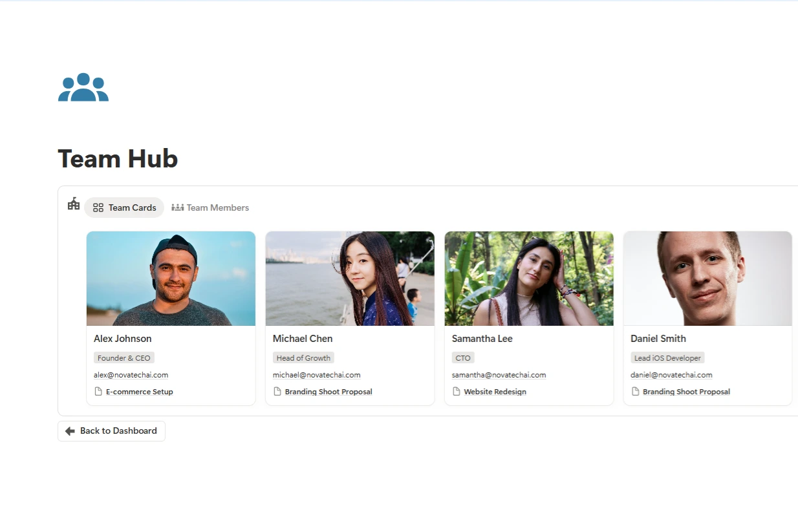This screenshot has width=798, height=532.
Task: Open Alex Johnson's photo thumbnail
Action: (171, 279)
